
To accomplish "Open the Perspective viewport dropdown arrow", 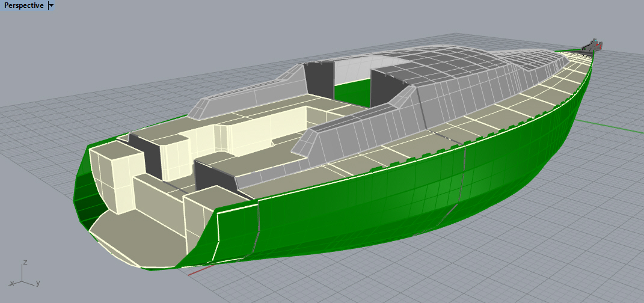I will (x=51, y=5).
